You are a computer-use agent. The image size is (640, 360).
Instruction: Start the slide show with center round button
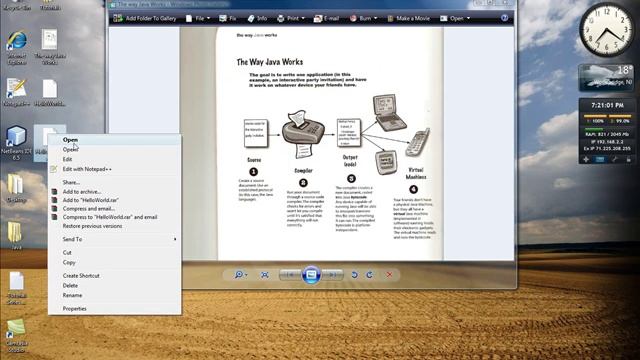click(311, 275)
